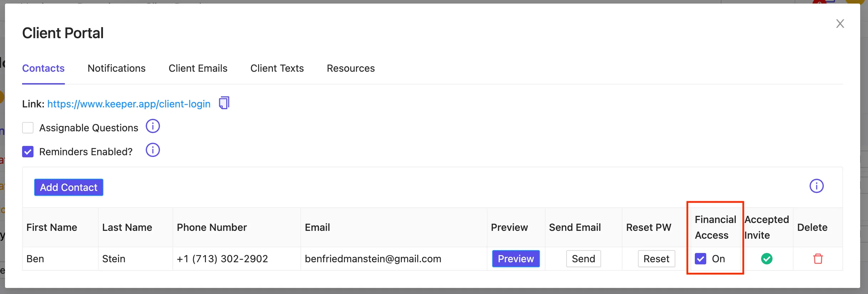Select the Resources tab
This screenshot has height=294, width=868.
tap(351, 68)
